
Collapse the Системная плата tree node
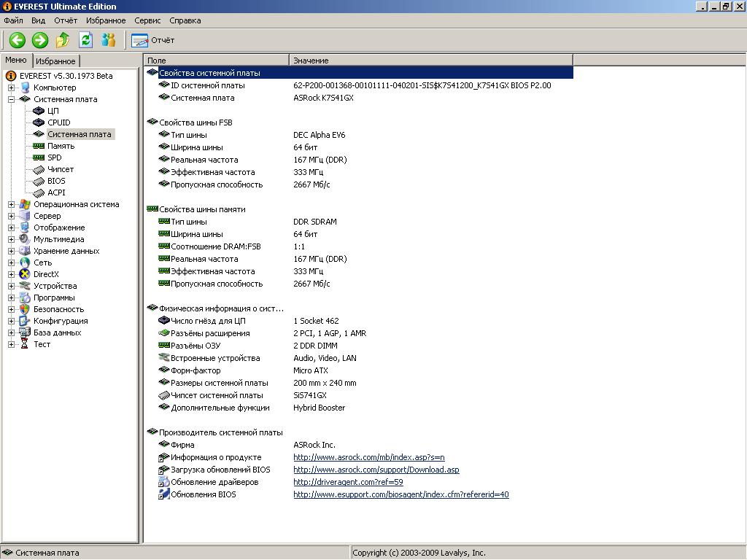pyautogui.click(x=12, y=99)
